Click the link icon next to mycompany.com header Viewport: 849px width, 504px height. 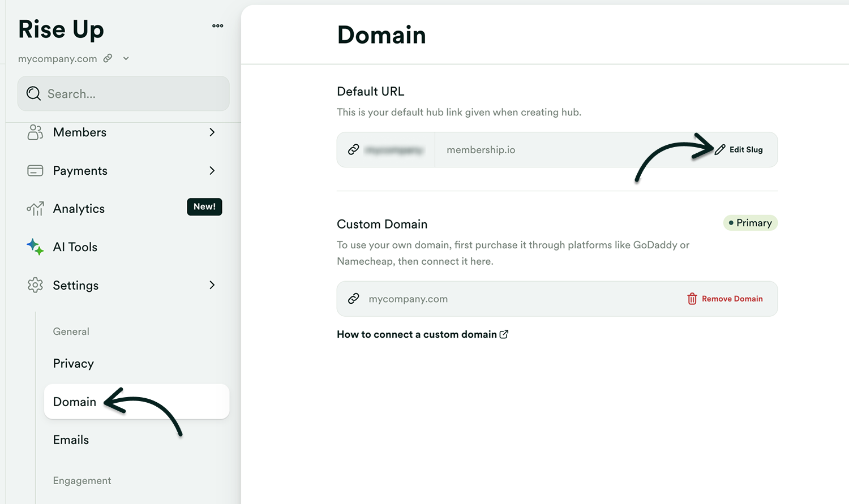coord(108,58)
